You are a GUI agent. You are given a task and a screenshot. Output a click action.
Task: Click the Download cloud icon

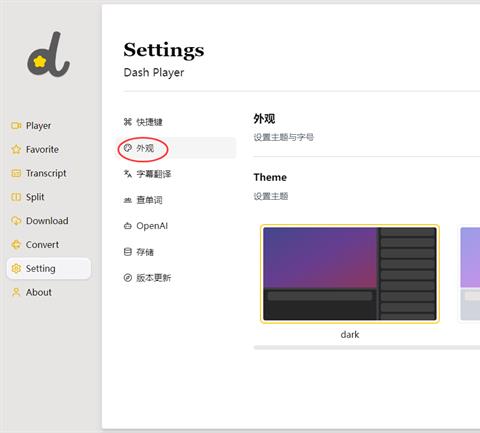(x=16, y=221)
